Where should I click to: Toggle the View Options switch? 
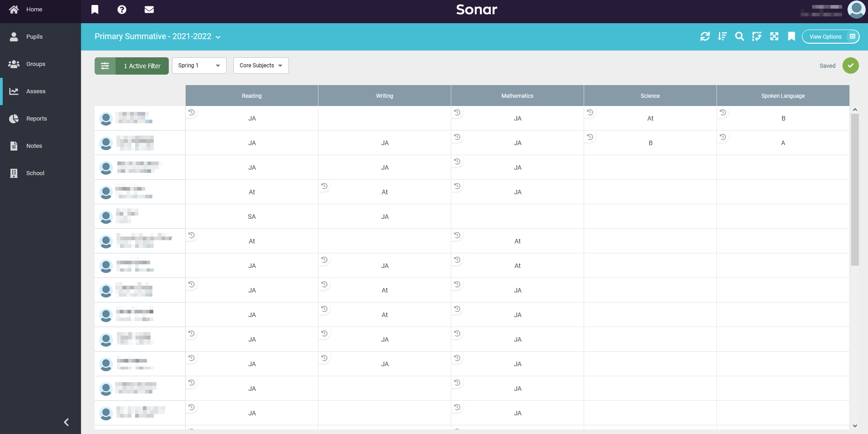852,36
